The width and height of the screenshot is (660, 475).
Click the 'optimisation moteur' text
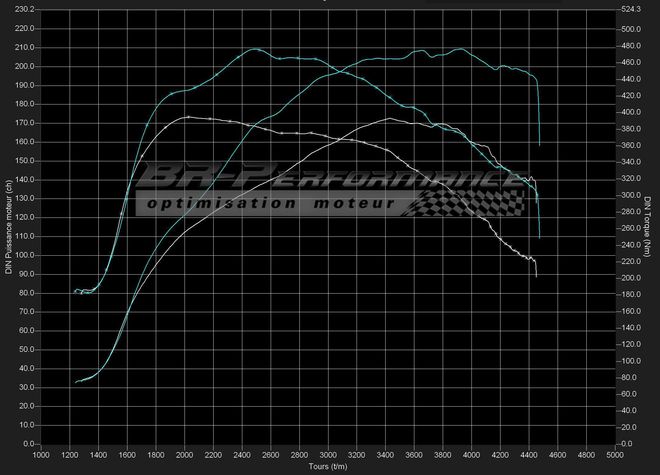270,204
